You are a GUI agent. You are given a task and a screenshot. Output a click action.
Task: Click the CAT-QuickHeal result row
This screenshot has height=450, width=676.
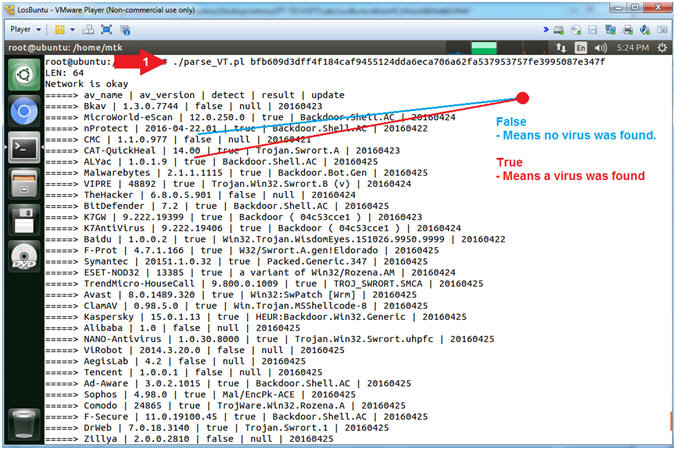click(x=222, y=151)
